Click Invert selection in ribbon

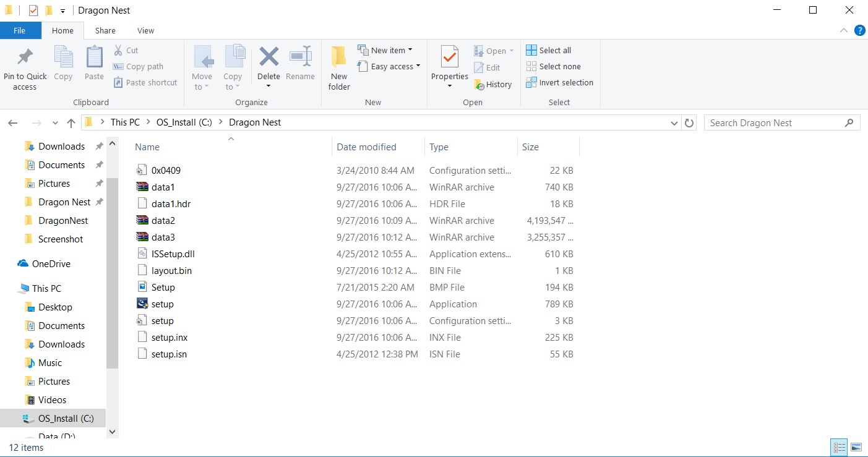click(x=559, y=82)
